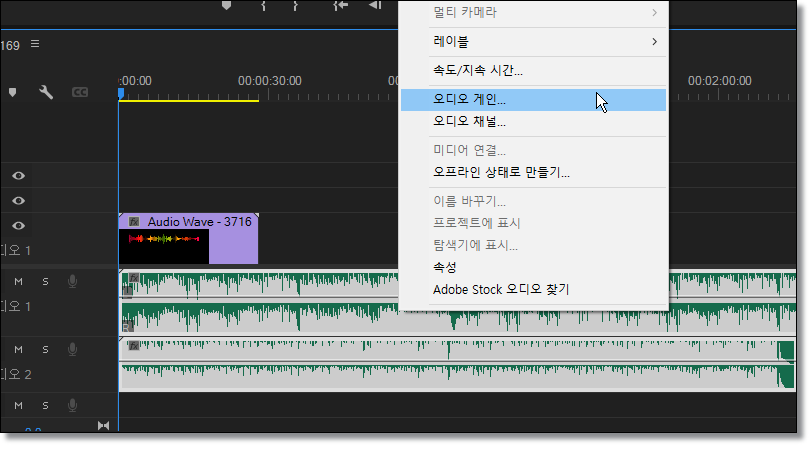Solo audio track 2 with S button

point(45,350)
